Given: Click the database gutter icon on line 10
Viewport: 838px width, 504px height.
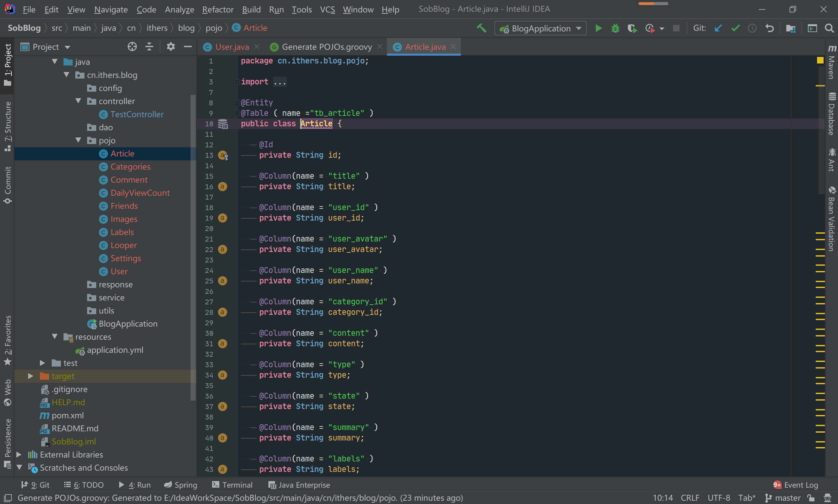Looking at the screenshot, I should [223, 124].
